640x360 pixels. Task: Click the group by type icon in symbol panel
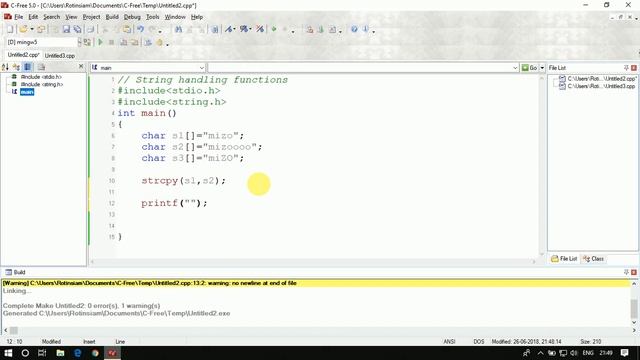[16, 67]
